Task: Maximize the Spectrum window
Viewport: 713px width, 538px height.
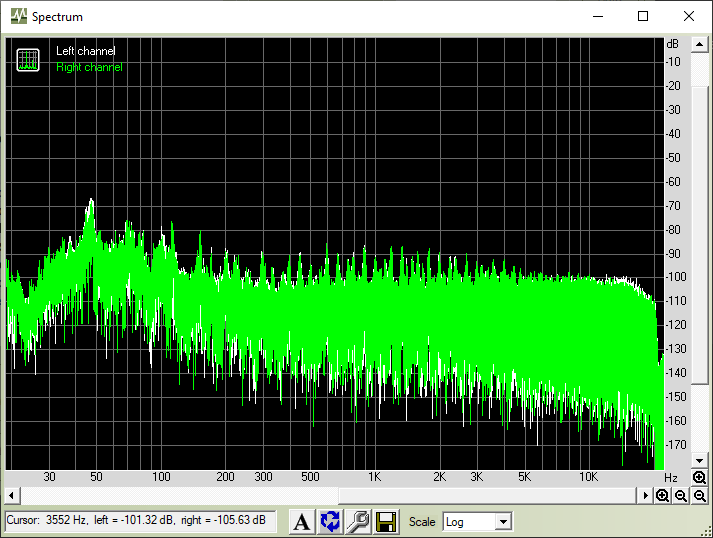Action: tap(643, 16)
